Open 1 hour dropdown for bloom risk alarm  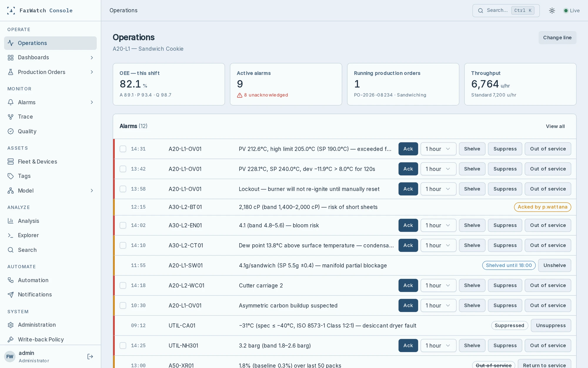coord(438,226)
